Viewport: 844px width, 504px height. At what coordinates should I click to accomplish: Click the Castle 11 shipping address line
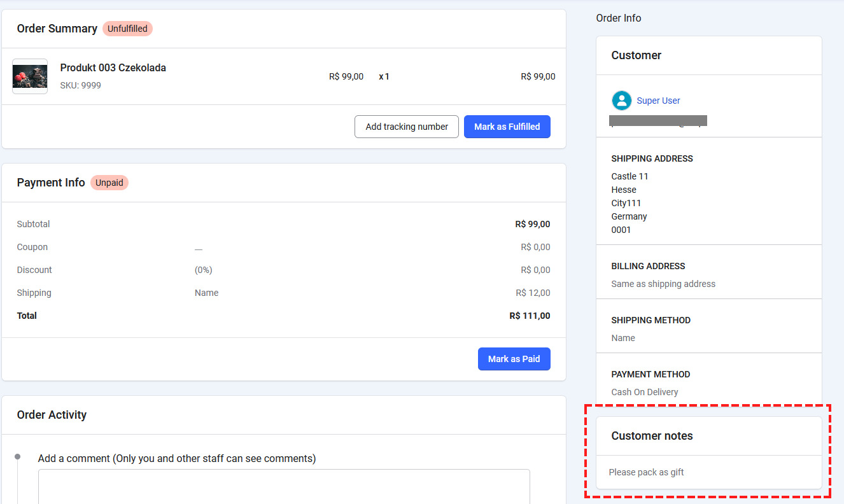(x=629, y=176)
